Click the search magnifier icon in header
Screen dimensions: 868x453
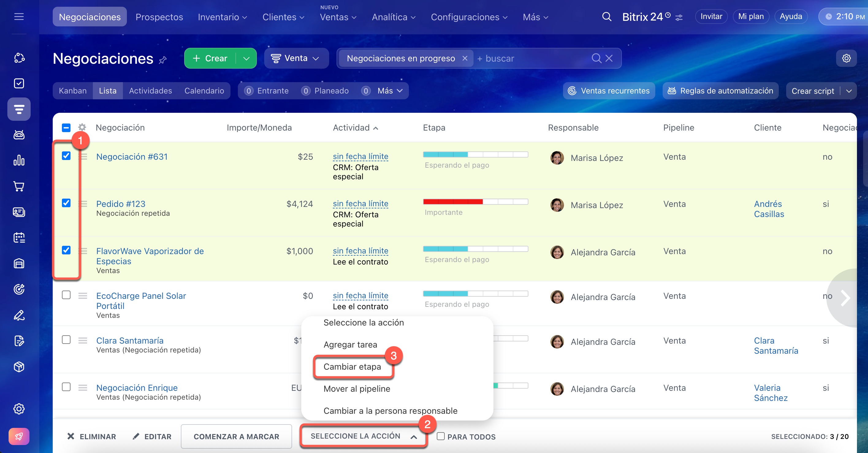coord(606,17)
